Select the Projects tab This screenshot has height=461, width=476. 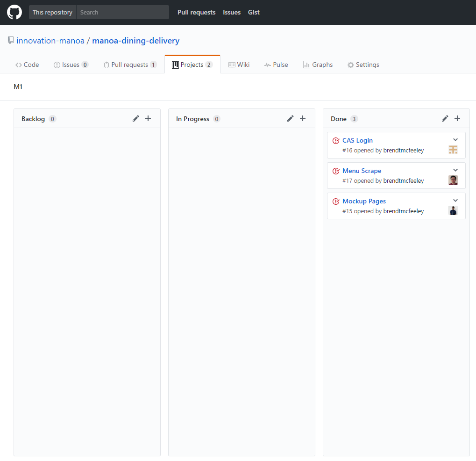pyautogui.click(x=192, y=65)
